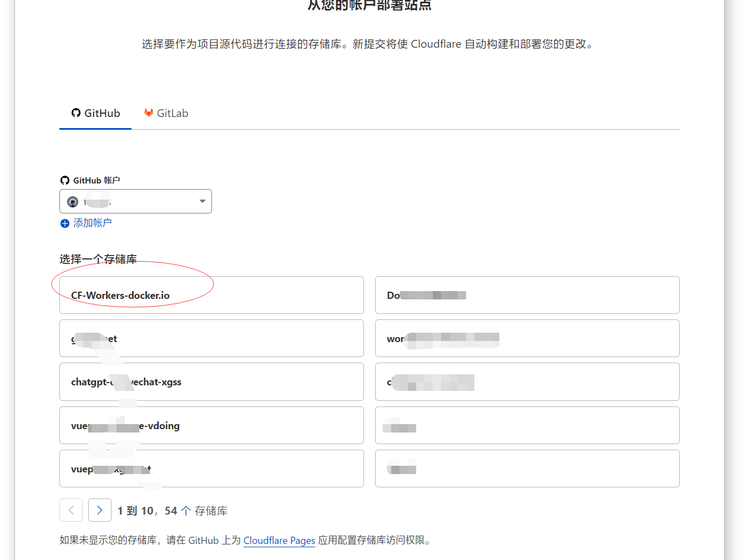Choose the repository starting with 'wor'
The height and width of the screenshot is (560, 753).
tap(527, 338)
